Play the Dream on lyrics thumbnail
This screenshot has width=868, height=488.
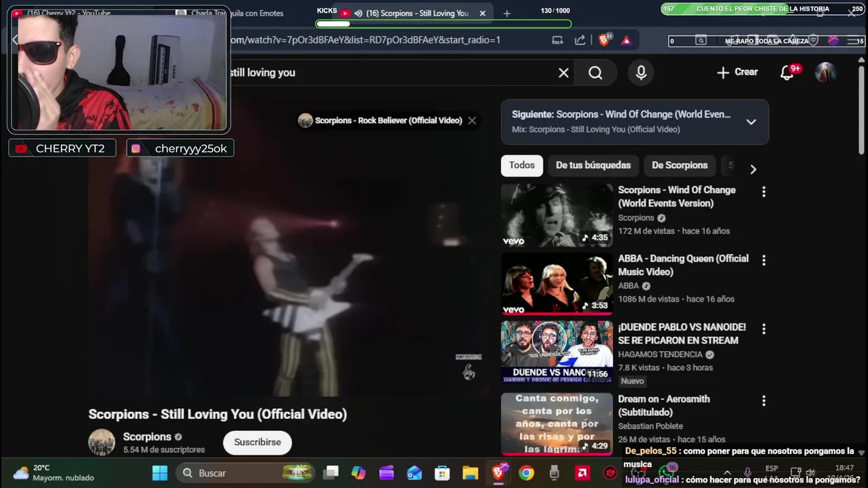click(x=557, y=424)
